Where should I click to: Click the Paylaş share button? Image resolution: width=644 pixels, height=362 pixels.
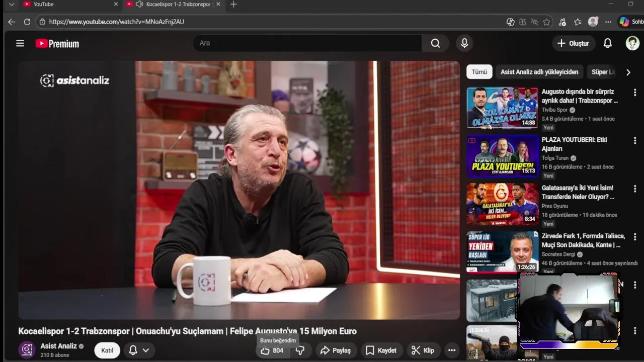(x=336, y=350)
